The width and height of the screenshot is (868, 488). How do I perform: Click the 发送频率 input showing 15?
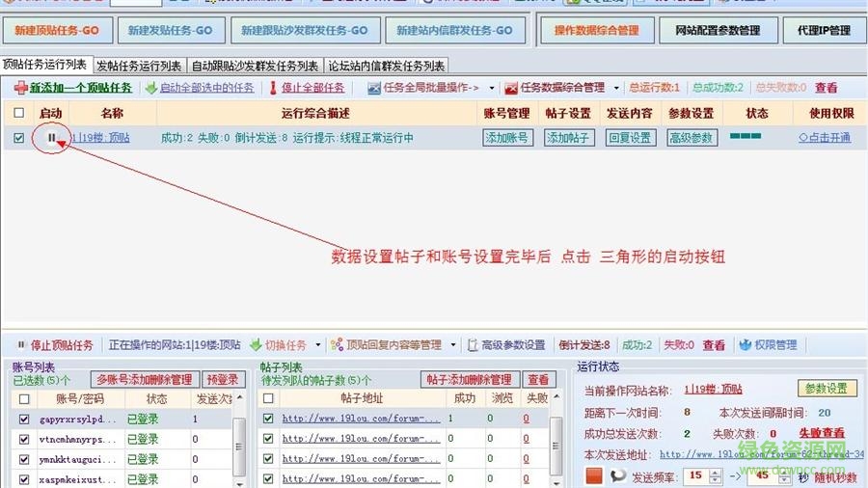click(693, 475)
